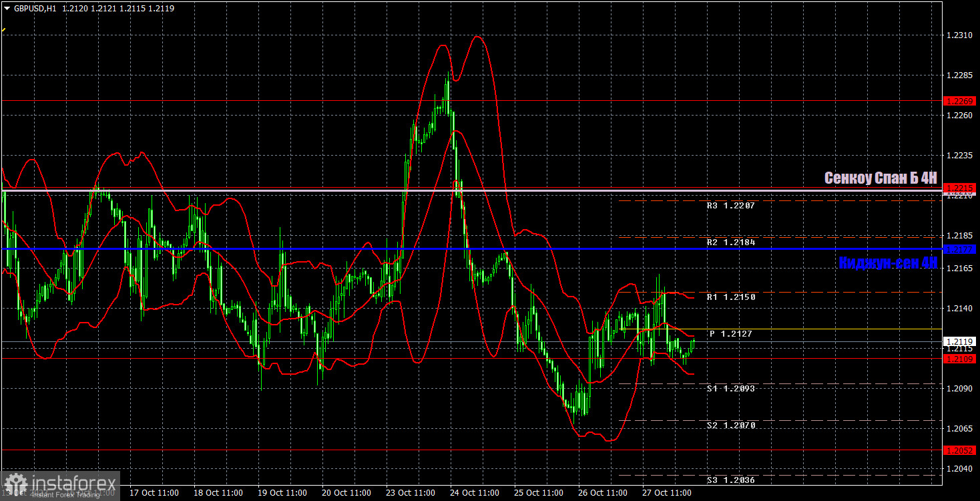Click the red 1.2109 level price tag
980x501 pixels.
(961, 359)
